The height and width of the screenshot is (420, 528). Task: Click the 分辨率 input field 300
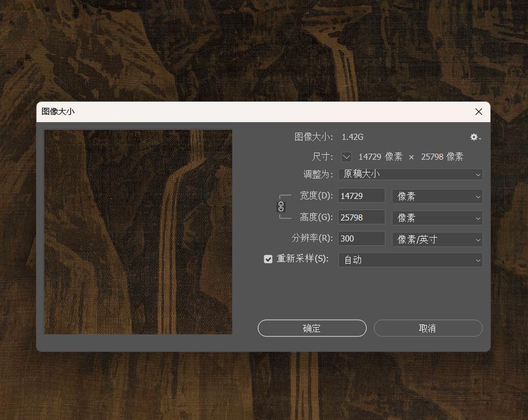(362, 239)
